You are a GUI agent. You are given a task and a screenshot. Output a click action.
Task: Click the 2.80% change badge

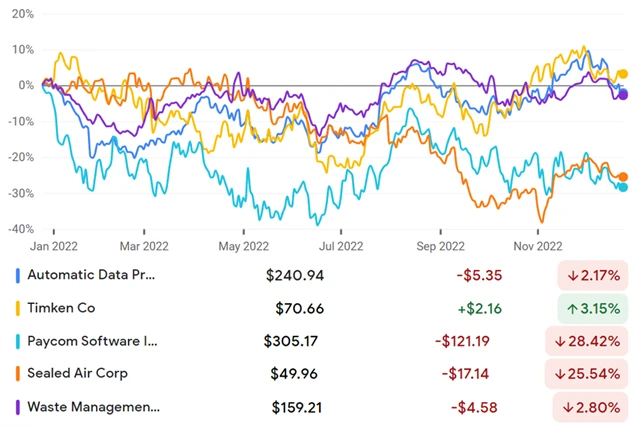594,407
